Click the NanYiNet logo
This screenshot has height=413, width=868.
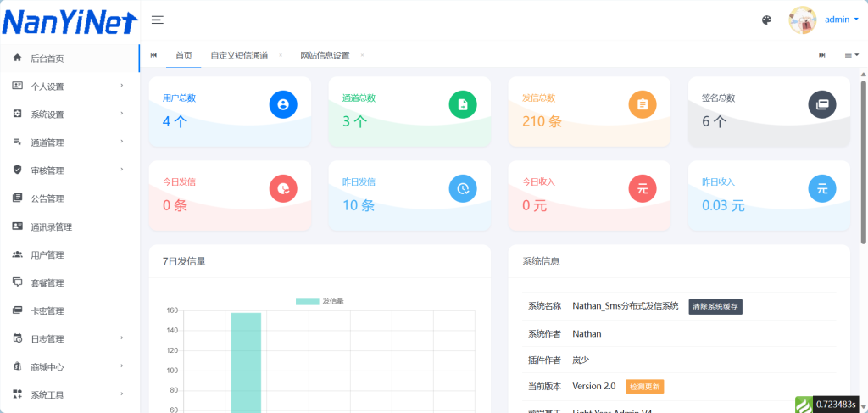click(x=70, y=22)
